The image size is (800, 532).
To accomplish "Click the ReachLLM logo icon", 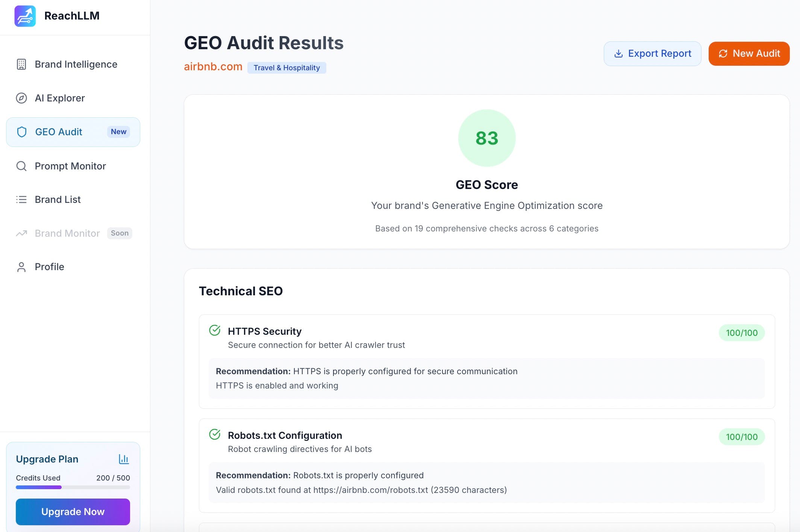I will point(25,16).
